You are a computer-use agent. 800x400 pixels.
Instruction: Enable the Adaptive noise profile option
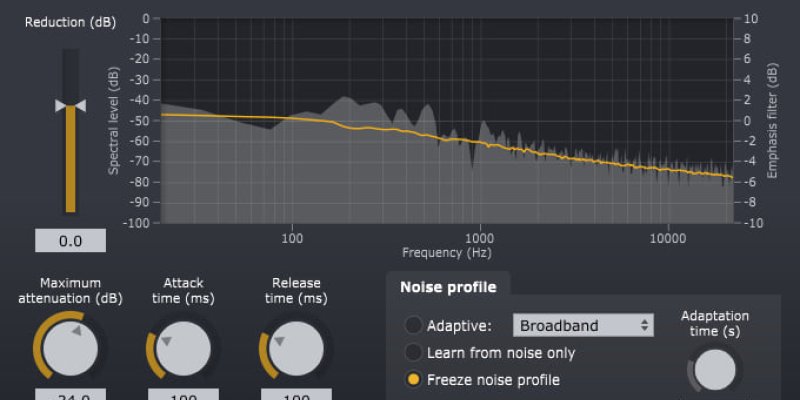click(x=413, y=325)
